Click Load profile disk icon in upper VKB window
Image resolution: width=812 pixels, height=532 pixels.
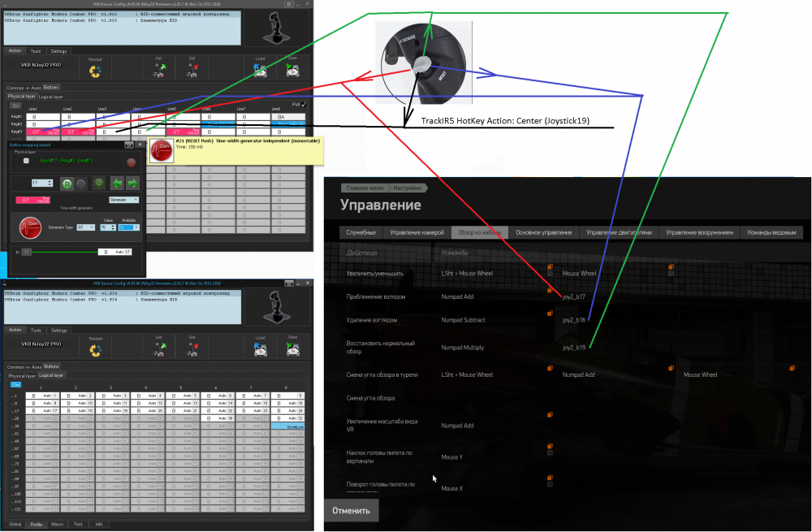(260, 71)
